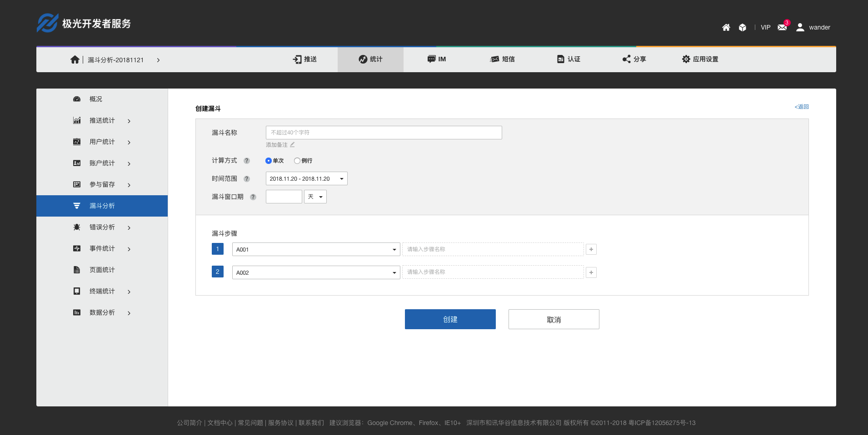The height and width of the screenshot is (435, 868).
Task: Click the 创建 button
Action: [x=450, y=319]
